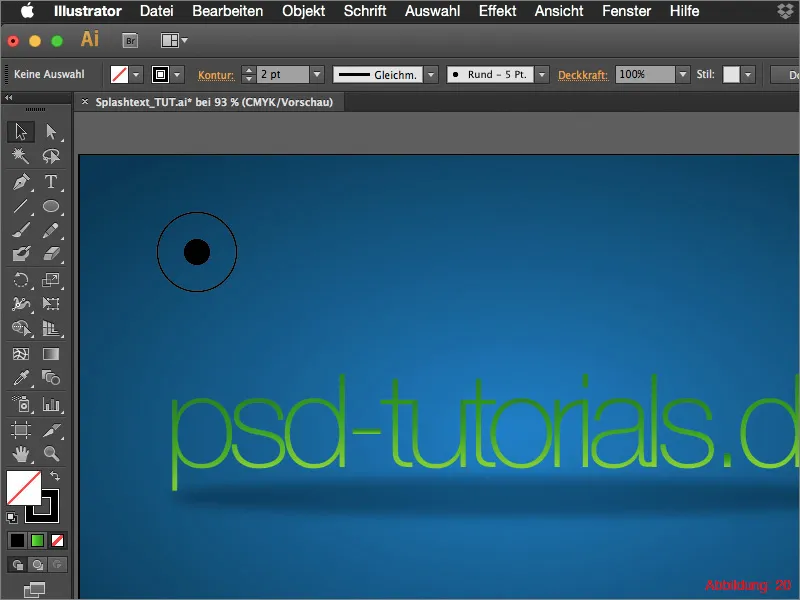Select the Direct Selection tool
Viewport: 800px width, 600px height.
[51, 132]
